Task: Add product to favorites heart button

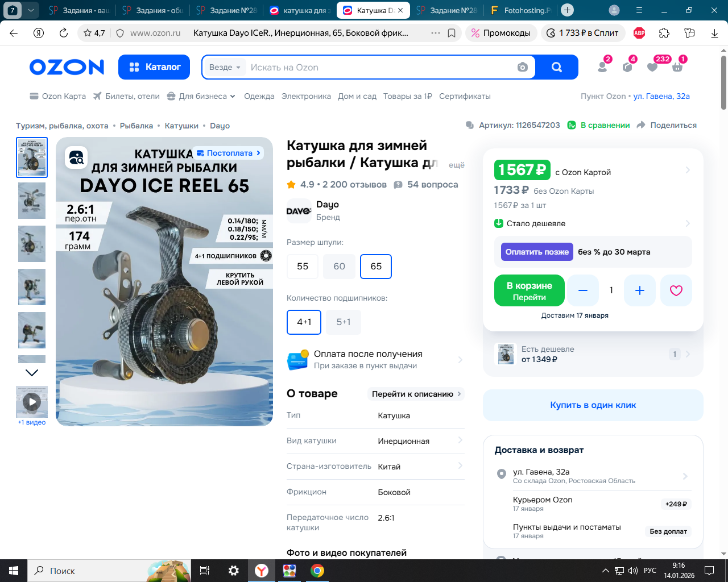Action: [676, 290]
